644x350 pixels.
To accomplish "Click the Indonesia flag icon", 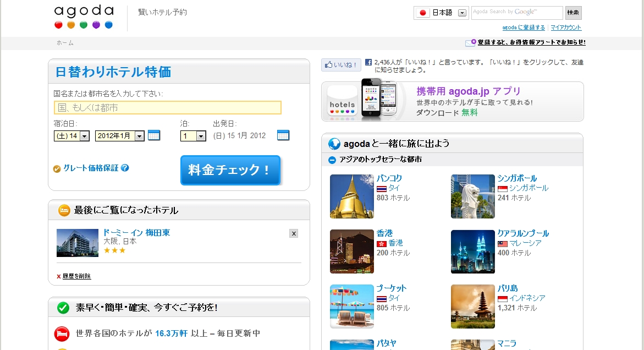I will coord(502,299).
